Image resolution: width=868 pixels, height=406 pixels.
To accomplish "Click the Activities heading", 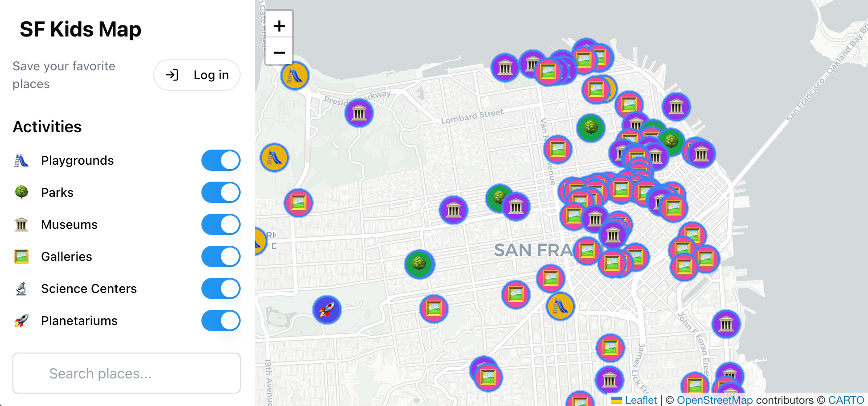I will pos(47,126).
